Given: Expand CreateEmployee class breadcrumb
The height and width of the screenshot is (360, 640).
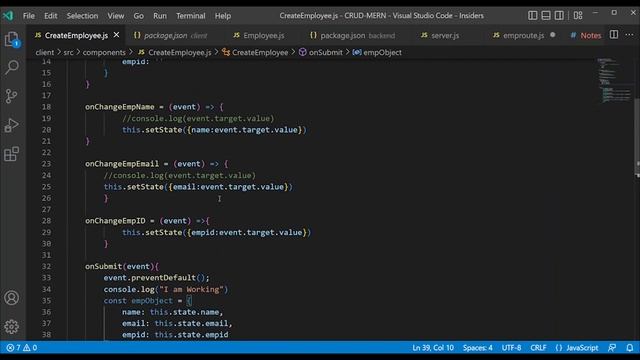Looking at the screenshot, I should [255, 52].
